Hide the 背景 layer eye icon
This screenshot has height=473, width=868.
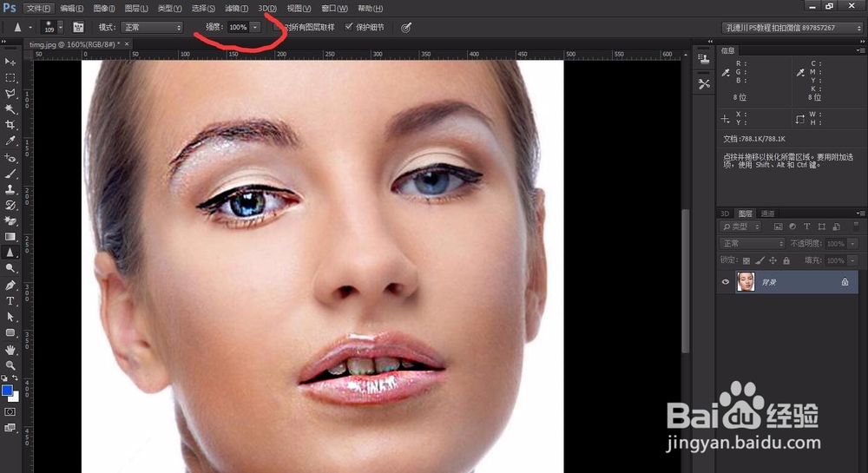coord(725,282)
